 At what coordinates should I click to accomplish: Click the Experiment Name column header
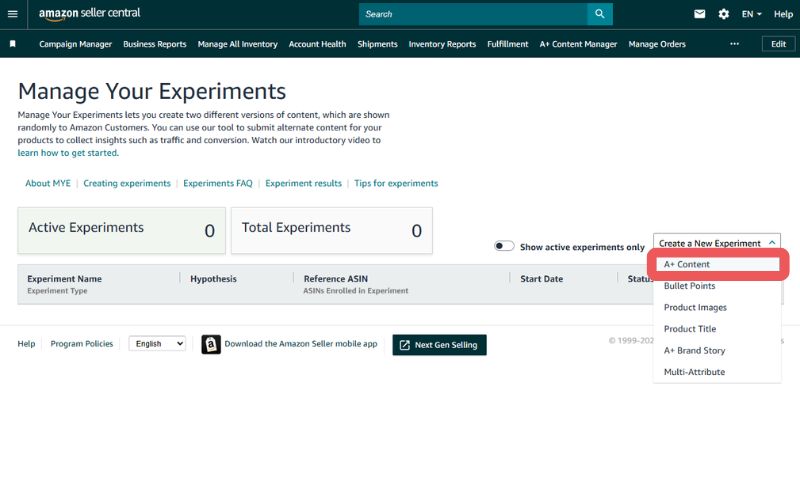pyautogui.click(x=64, y=279)
